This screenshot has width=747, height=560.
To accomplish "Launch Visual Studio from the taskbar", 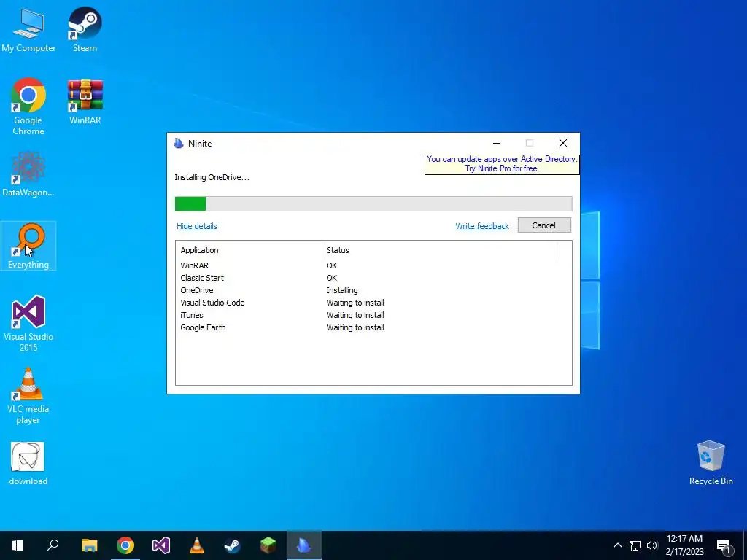I will pos(161,545).
